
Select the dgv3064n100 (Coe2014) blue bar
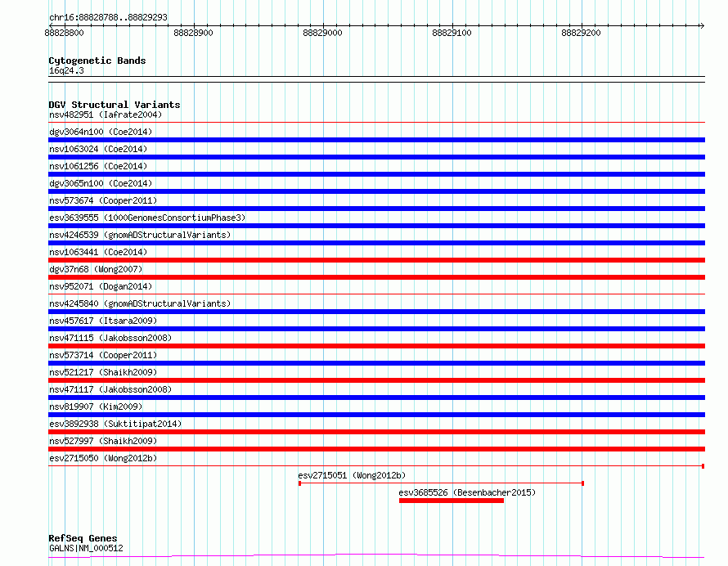point(376,140)
